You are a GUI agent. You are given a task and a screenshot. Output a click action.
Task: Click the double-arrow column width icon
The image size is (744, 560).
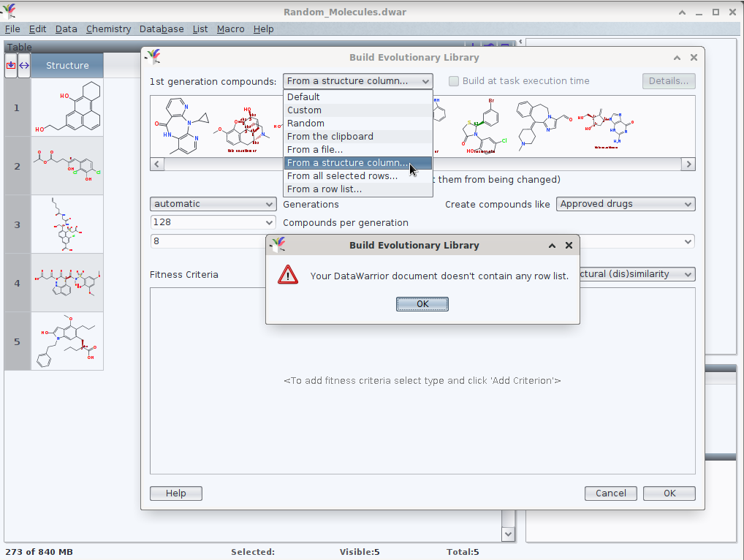coord(24,65)
